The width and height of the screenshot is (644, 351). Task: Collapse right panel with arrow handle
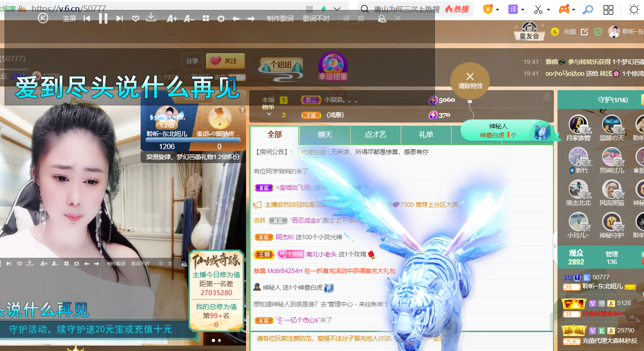pyautogui.click(x=555, y=246)
